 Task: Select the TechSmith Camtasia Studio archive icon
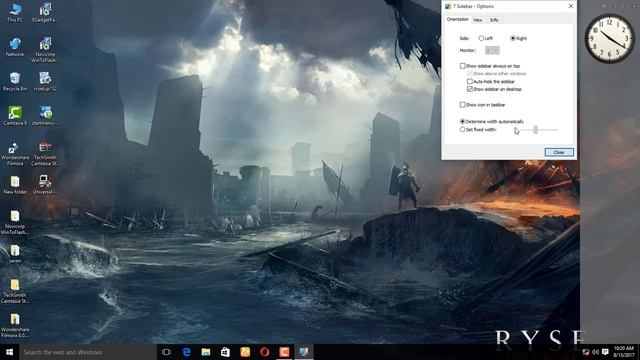click(x=45, y=153)
